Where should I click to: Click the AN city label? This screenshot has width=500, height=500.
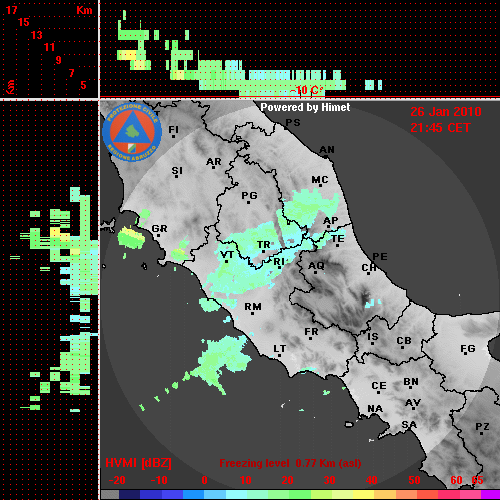[x=327, y=150]
